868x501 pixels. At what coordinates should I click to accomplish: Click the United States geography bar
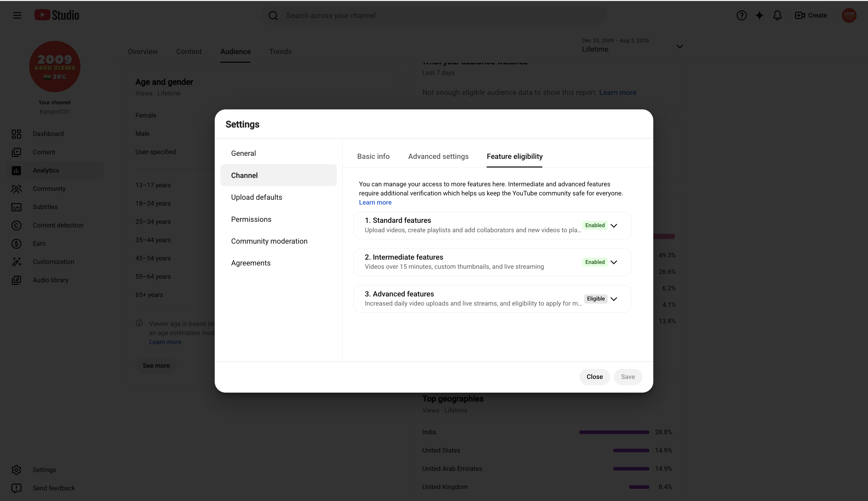(x=631, y=450)
